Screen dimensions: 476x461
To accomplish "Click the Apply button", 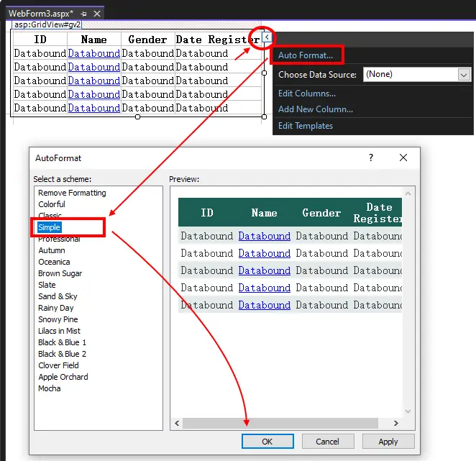I will coord(388,441).
